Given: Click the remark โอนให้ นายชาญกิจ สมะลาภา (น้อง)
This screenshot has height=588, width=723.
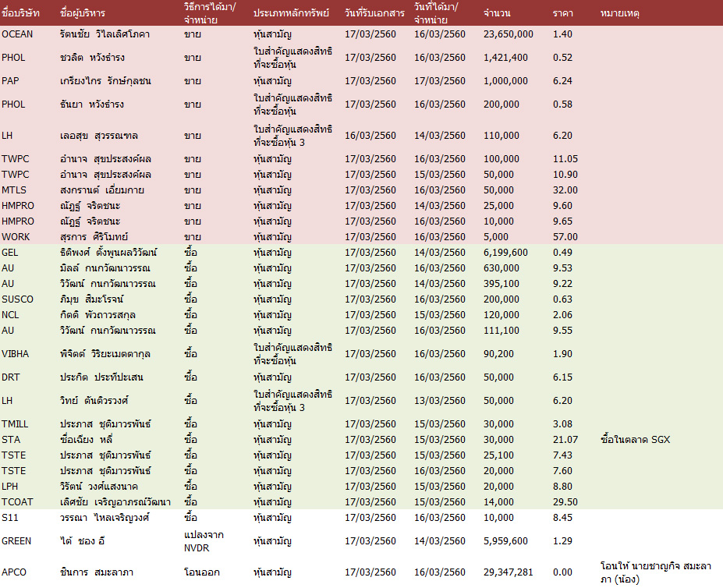Looking at the screenshot, I should (x=656, y=572).
